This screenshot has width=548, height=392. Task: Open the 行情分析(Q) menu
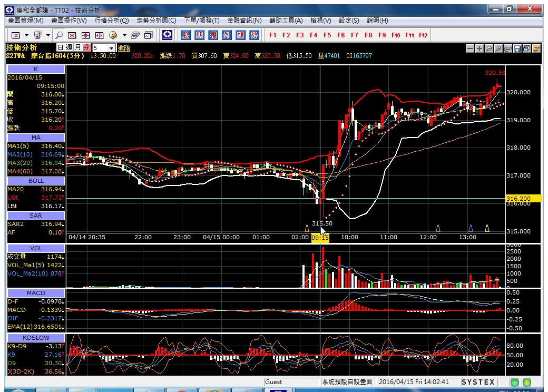coord(112,21)
